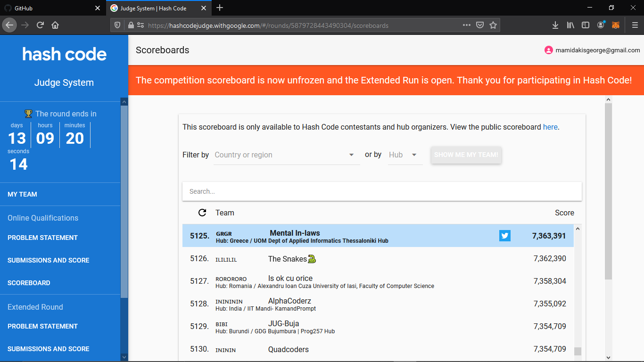Select The Snakes team row

(378, 258)
